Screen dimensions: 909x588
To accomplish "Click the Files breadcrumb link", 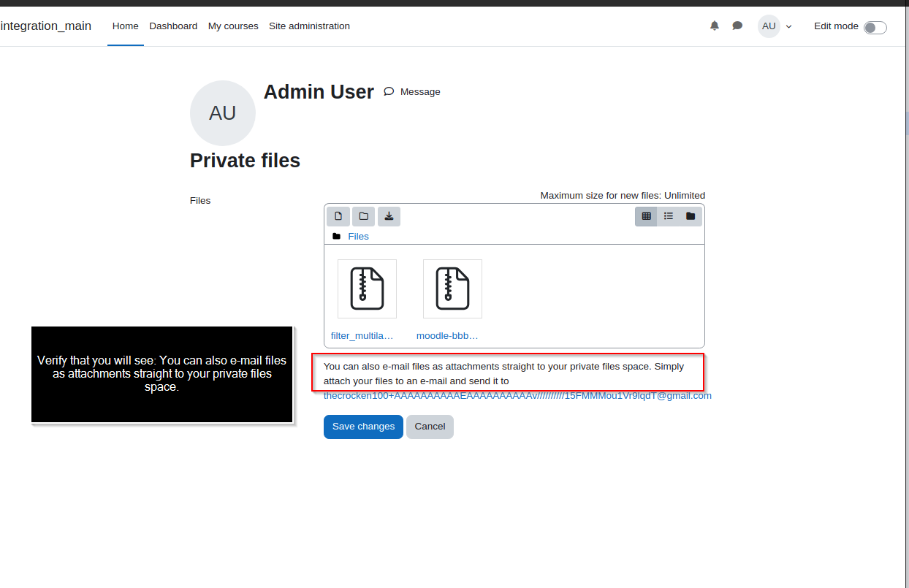I will point(358,237).
